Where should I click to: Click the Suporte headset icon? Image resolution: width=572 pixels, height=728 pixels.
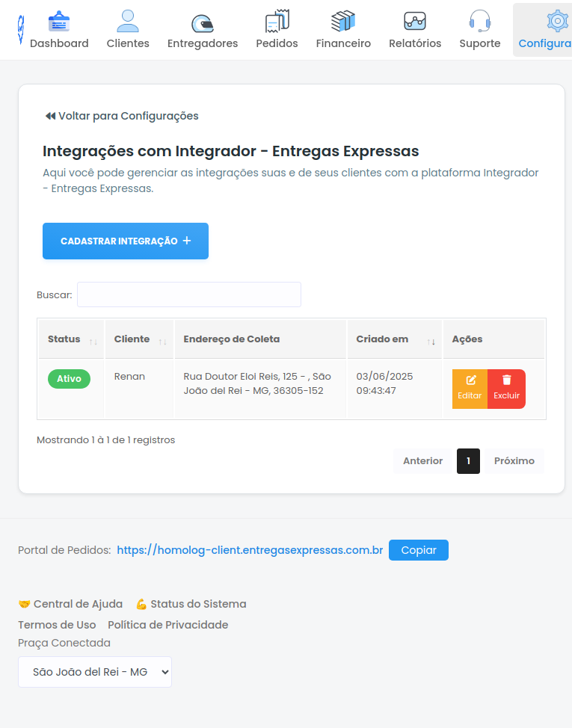point(479,20)
